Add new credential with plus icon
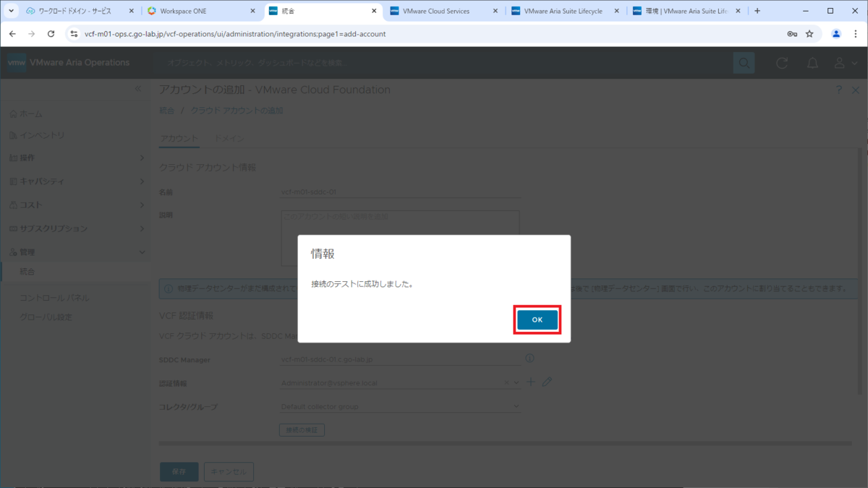 click(530, 382)
